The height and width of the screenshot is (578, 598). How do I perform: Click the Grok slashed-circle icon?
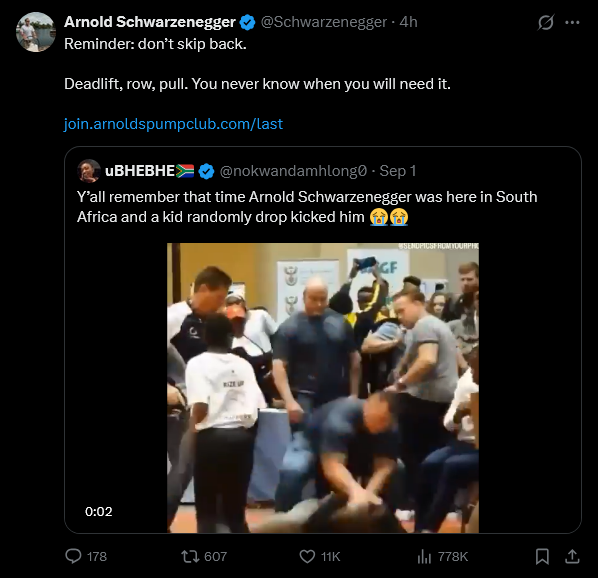[546, 22]
